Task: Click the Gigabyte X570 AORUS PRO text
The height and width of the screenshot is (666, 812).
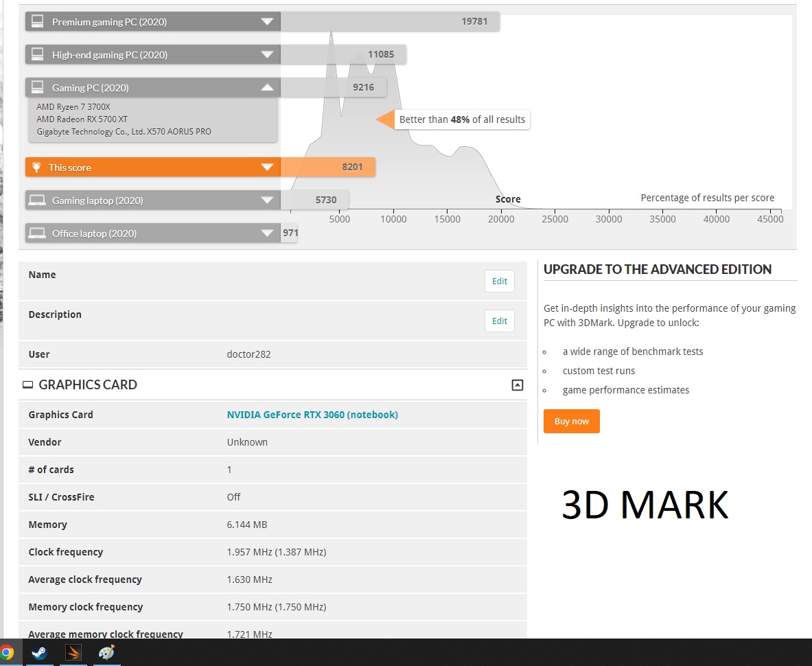Action: 124,132
